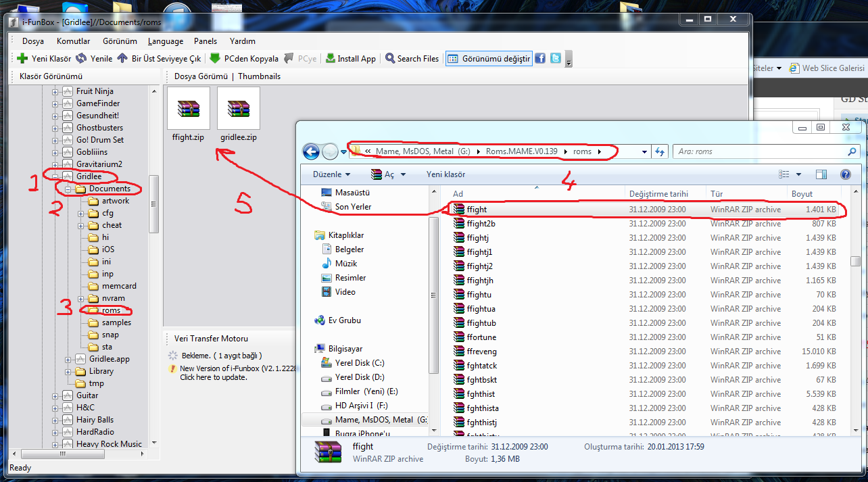Expand the cheat folder node
The width and height of the screenshot is (868, 482).
(81, 225)
